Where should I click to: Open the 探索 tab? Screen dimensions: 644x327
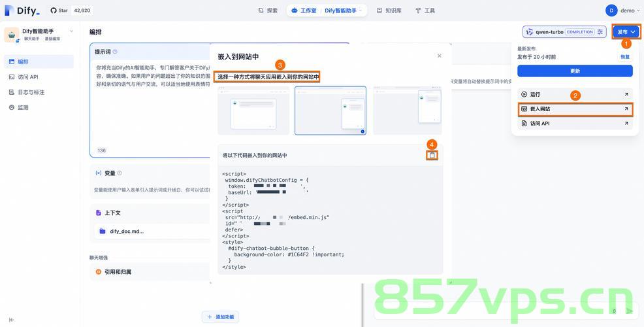point(268,10)
